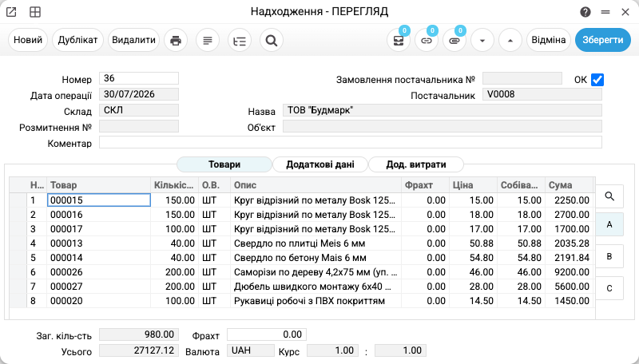639x364 pixels.
Task: Click the Видалити button
Action: (133, 40)
